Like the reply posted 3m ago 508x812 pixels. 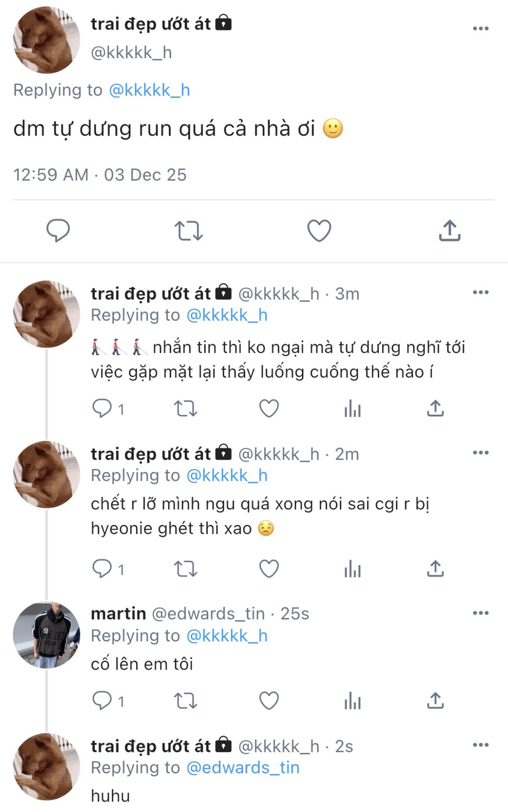pos(269,409)
